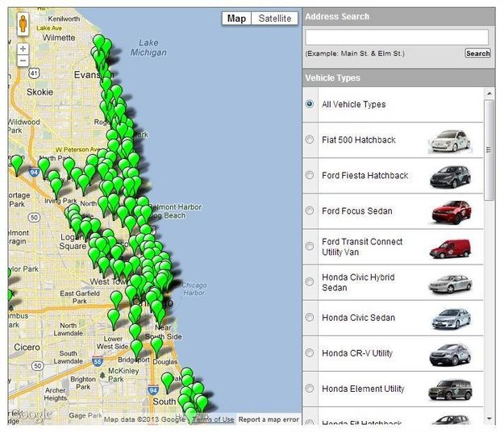Select the Honda Civic Hybrid Sedan radio
The image size is (504, 433).
[x=310, y=282]
